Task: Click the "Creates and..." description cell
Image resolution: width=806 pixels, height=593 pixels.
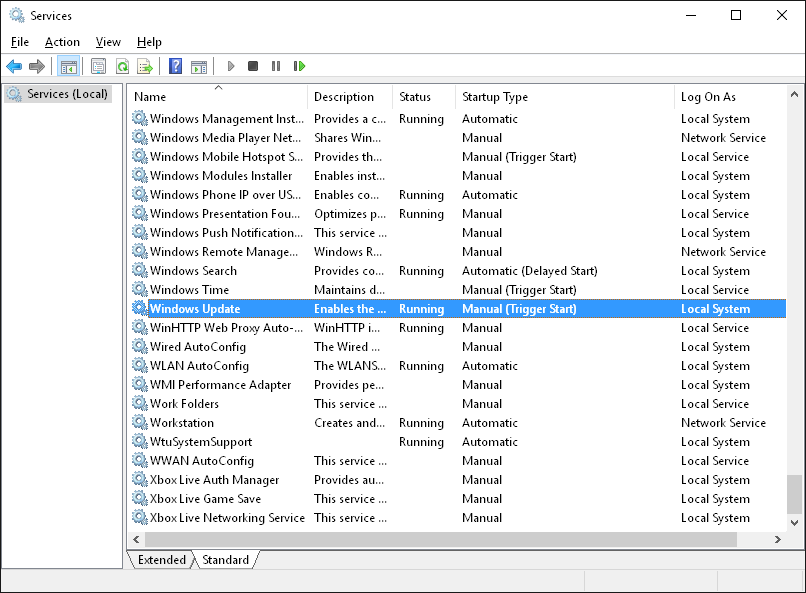Action: pos(350,423)
